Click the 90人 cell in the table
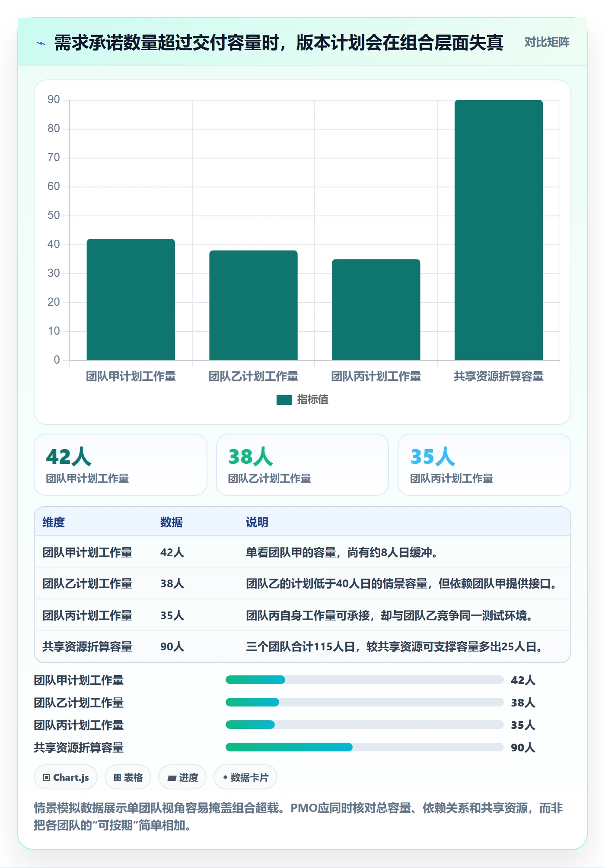The width and height of the screenshot is (605, 868). (x=172, y=646)
